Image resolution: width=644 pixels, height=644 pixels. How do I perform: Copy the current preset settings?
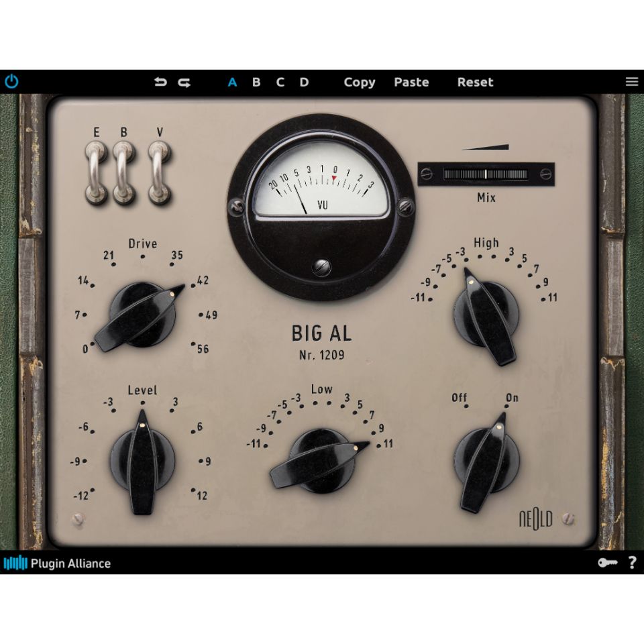pos(359,82)
